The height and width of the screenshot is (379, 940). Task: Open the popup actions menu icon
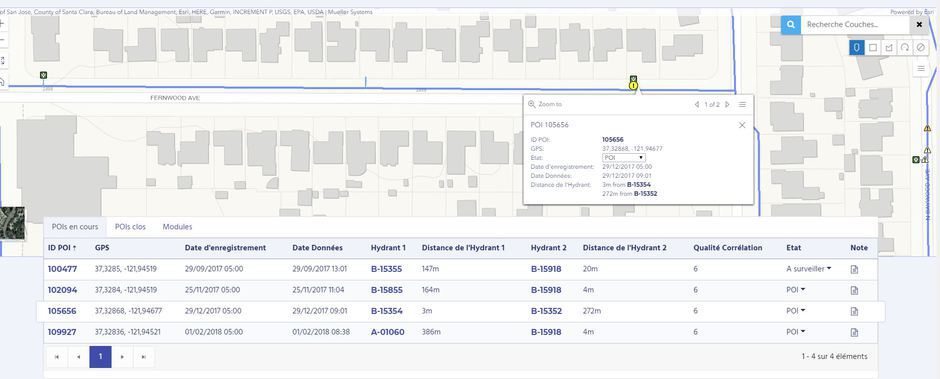[x=742, y=104]
